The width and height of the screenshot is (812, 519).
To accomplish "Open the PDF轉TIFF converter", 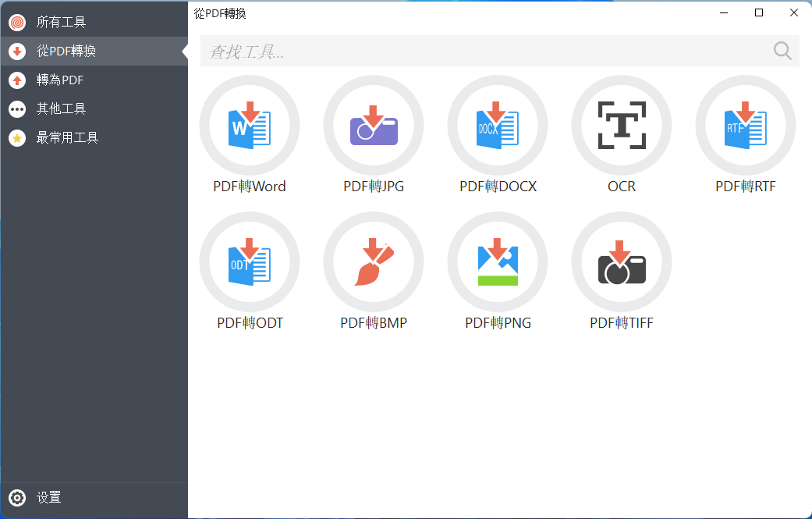I will point(621,262).
